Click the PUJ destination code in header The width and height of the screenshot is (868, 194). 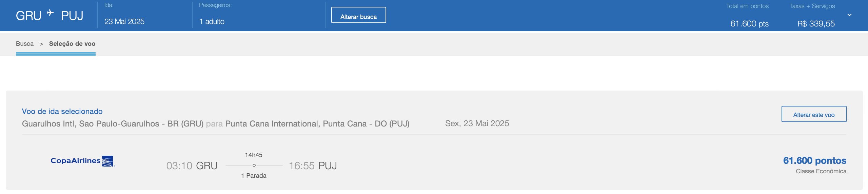(x=72, y=16)
